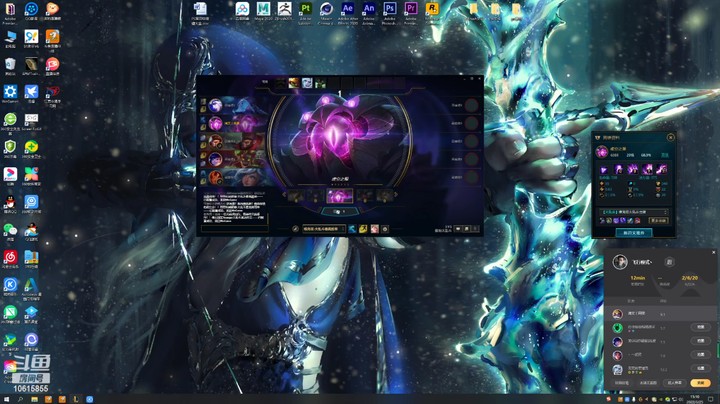Pick the leftmost skin thumbnail in the carousel
This screenshot has width=720, height=404.
coord(295,196)
